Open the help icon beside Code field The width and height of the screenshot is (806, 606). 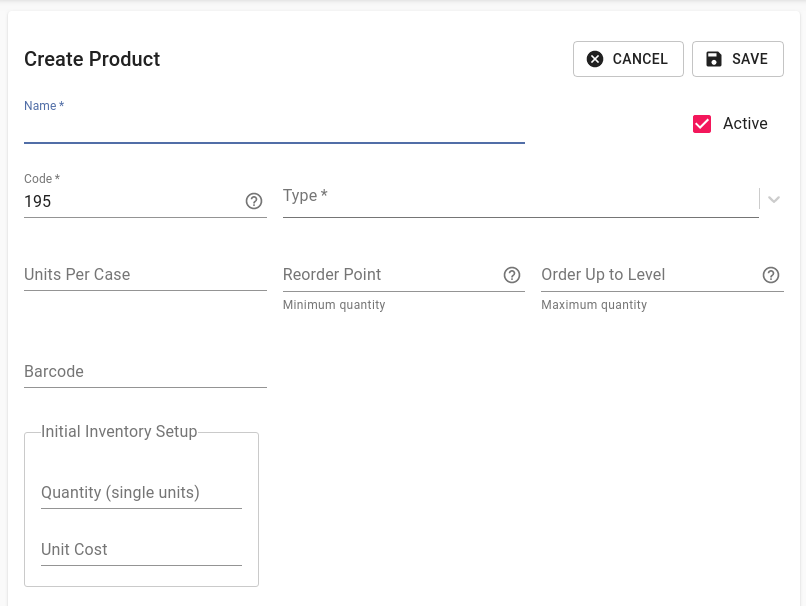(254, 201)
